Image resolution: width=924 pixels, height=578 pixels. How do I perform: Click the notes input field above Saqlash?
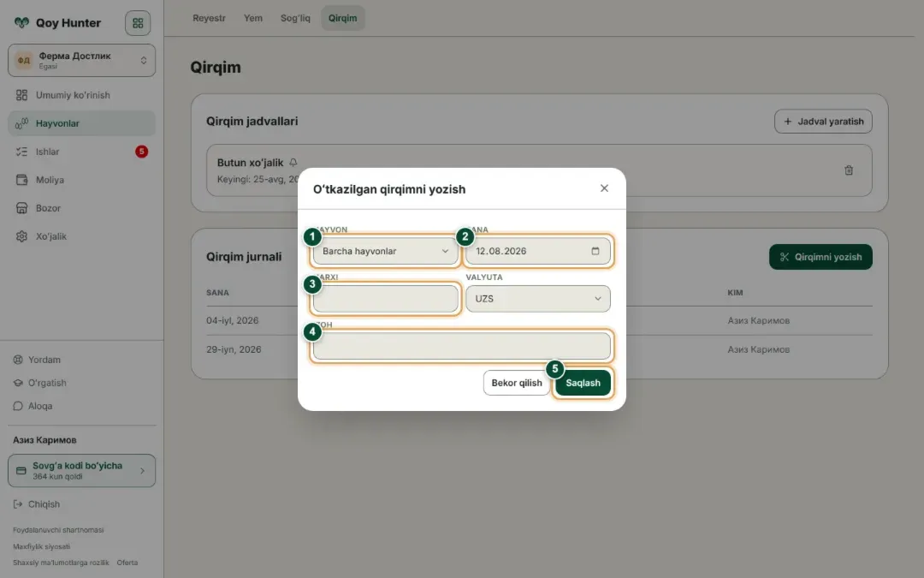[461, 346]
